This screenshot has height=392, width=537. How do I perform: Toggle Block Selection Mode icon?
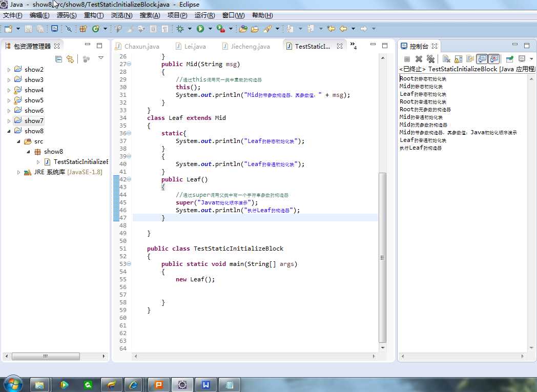coord(153,29)
